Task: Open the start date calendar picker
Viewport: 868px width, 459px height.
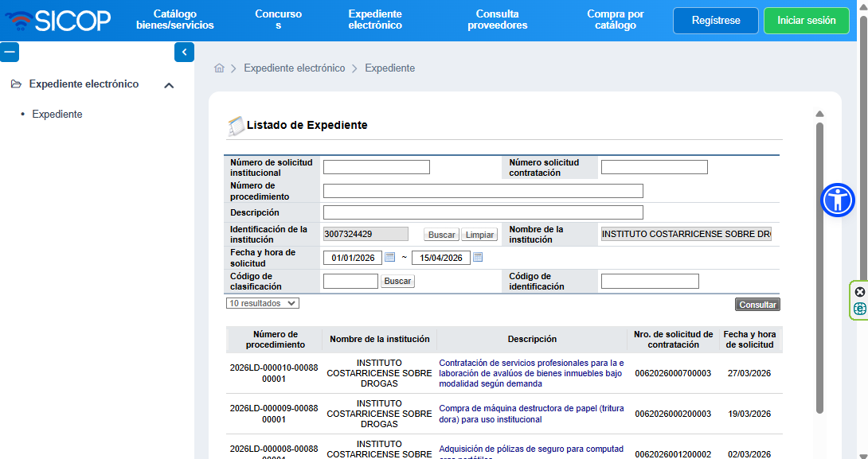Action: click(389, 257)
